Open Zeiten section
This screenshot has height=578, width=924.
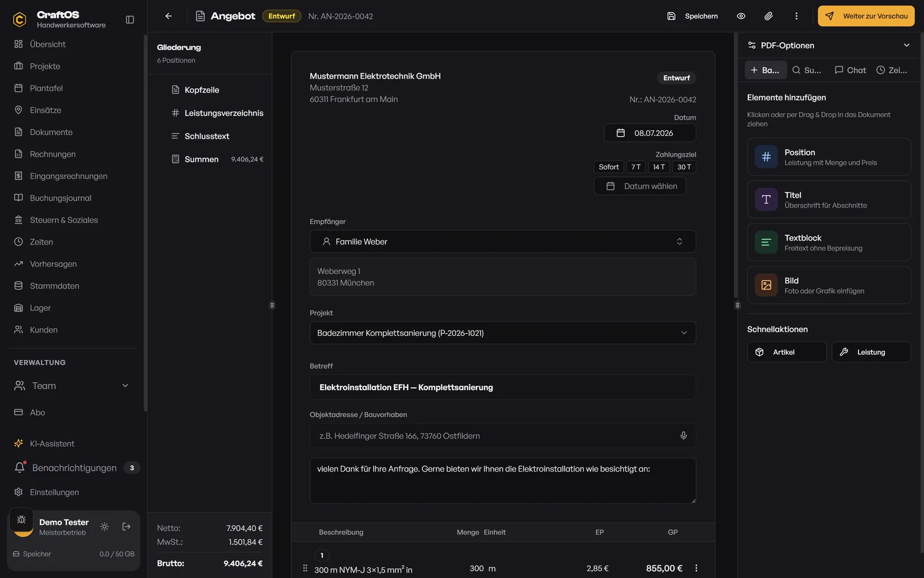(x=72, y=242)
